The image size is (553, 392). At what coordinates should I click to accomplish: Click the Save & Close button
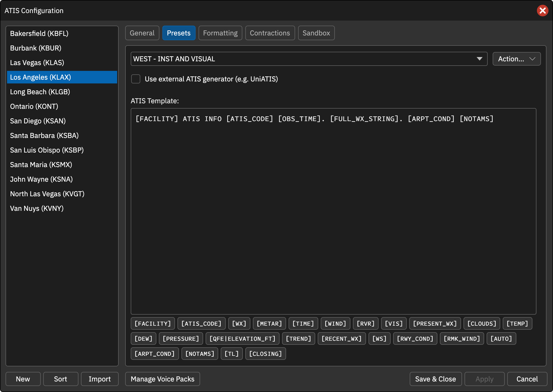436,379
